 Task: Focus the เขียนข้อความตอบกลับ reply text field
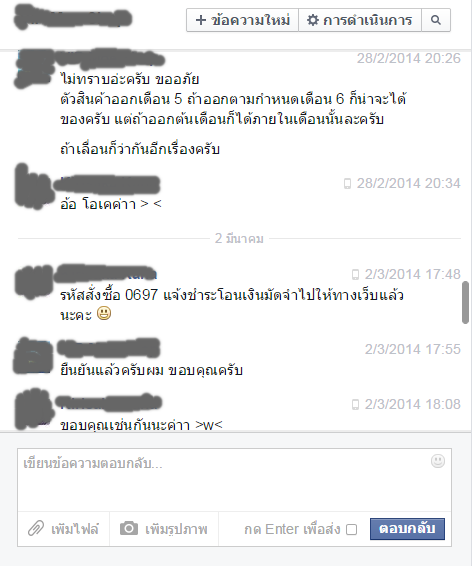pos(234,480)
